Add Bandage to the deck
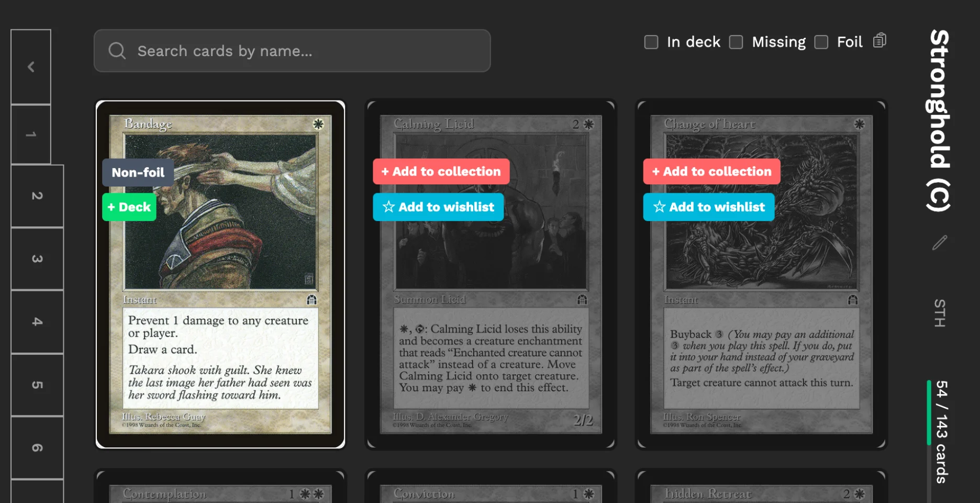 coord(129,207)
